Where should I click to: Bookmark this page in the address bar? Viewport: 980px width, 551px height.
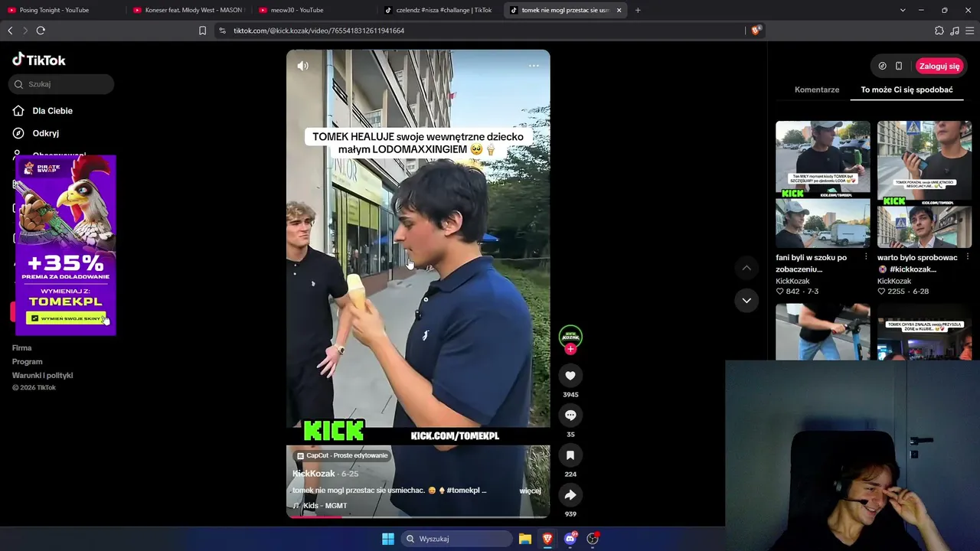[202, 31]
